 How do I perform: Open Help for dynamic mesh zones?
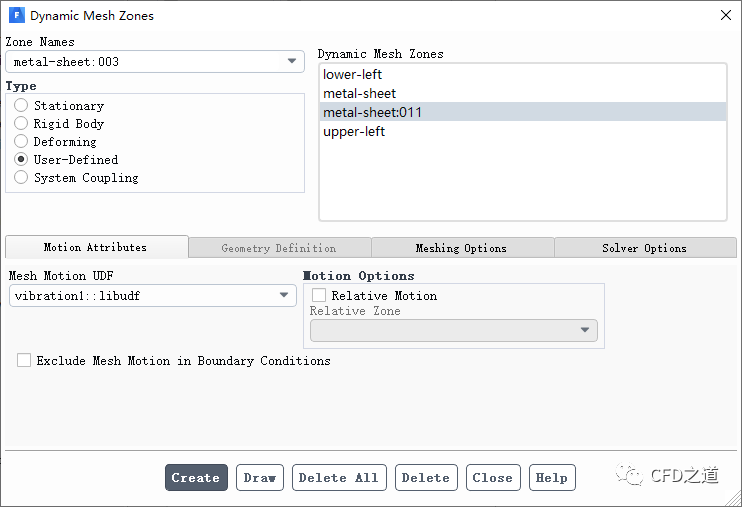[x=551, y=478]
